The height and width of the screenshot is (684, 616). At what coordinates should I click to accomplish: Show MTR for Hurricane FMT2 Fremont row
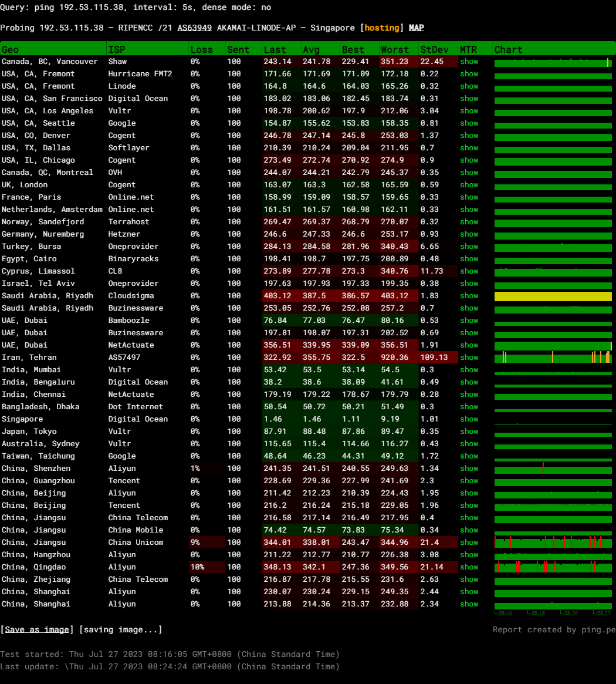point(469,74)
